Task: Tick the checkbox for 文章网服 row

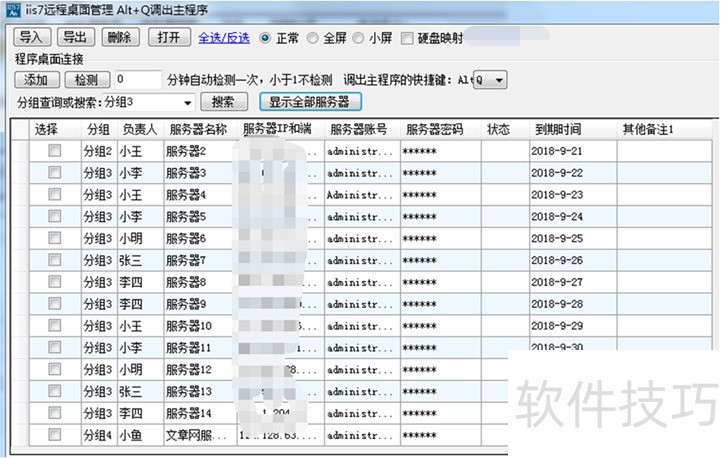Action: click(x=55, y=435)
